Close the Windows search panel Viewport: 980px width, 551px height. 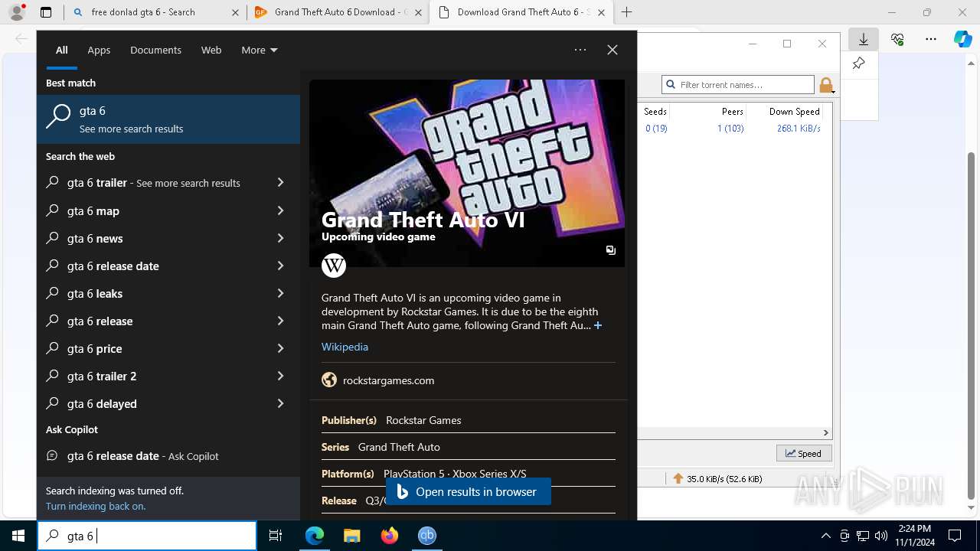(x=612, y=50)
